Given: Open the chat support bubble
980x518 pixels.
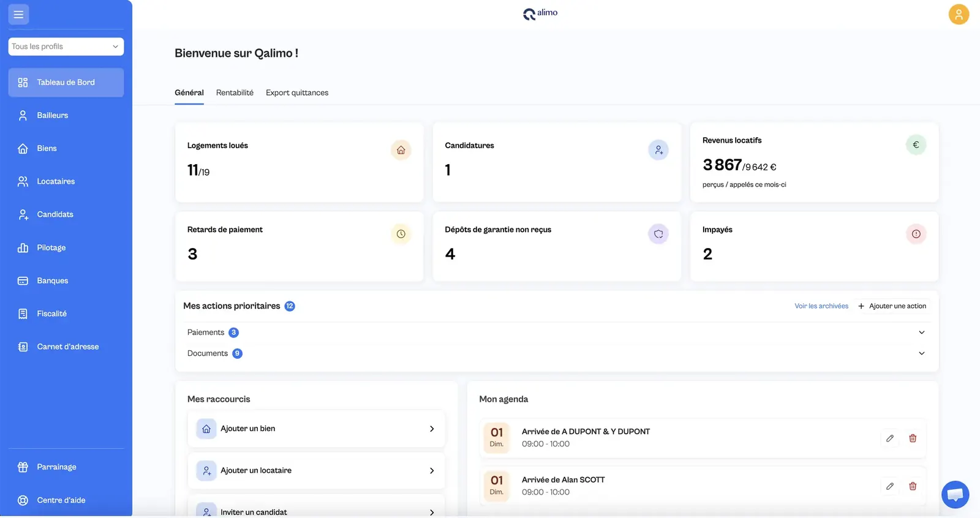Looking at the screenshot, I should (x=955, y=495).
